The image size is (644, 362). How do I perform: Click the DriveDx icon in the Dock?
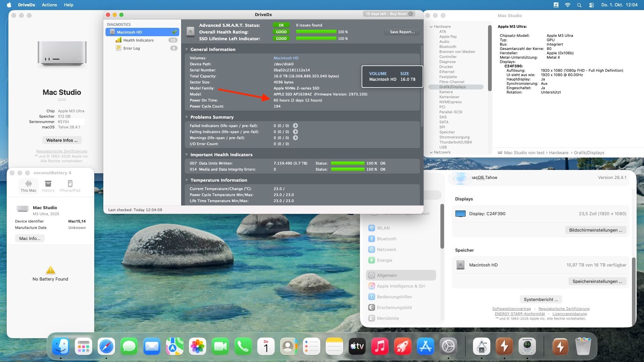pos(527,346)
